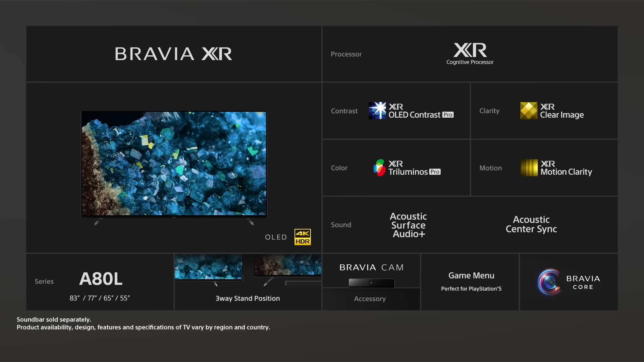Click 'Acoustic Surface Audio+' text
This screenshot has height=362, width=644.
pyautogui.click(x=408, y=225)
